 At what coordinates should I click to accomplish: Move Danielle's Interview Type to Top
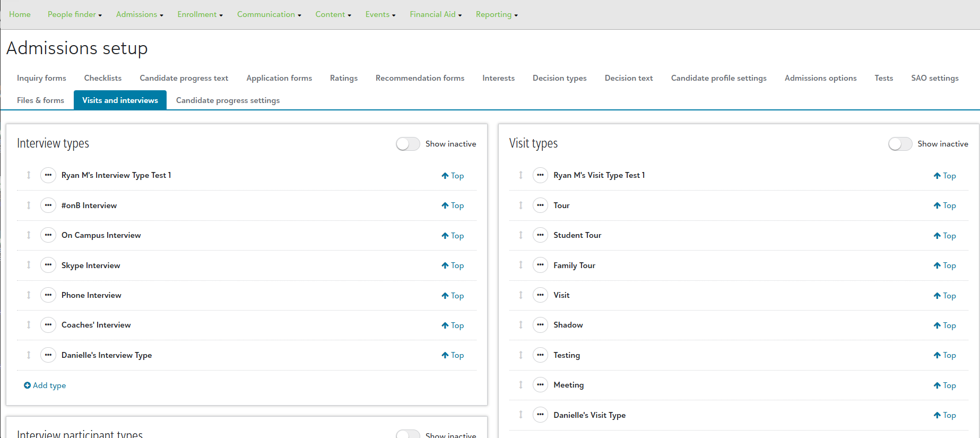click(x=453, y=355)
